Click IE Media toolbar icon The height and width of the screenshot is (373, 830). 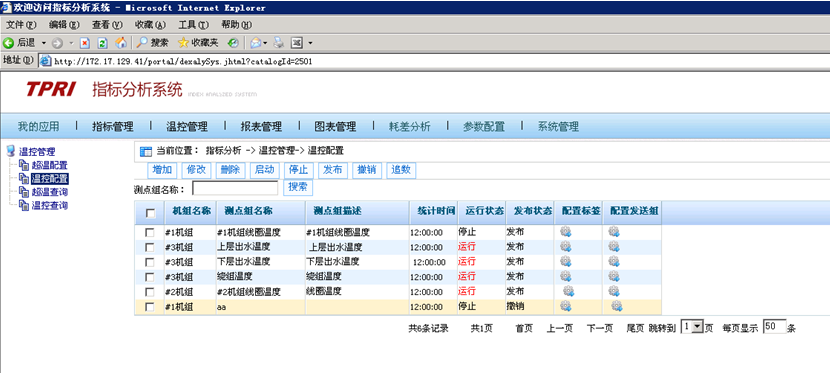(x=233, y=43)
